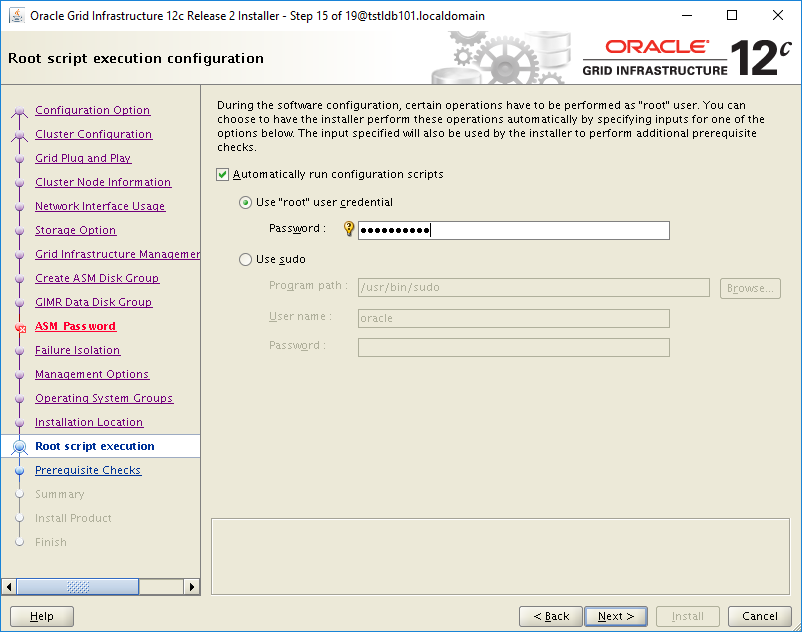Viewport: 802px width, 632px height.
Task: Open Storage Option step
Action: tap(76, 231)
